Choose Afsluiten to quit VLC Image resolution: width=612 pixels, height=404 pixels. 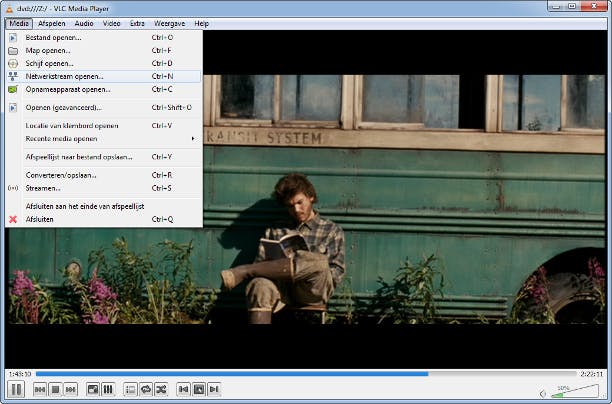click(x=104, y=219)
